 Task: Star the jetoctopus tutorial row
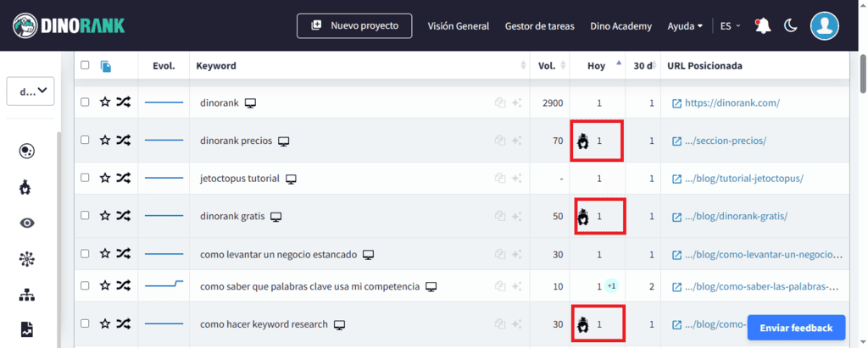[x=104, y=178]
